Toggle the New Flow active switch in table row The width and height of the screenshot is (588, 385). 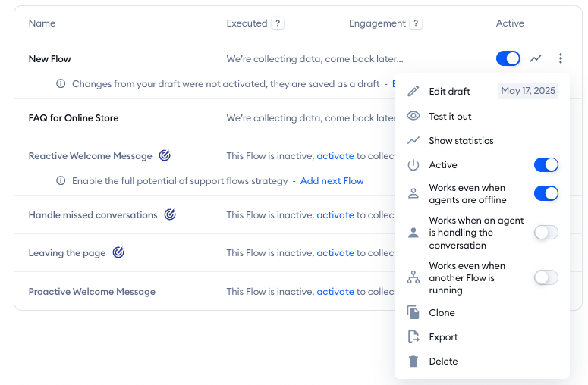point(508,58)
